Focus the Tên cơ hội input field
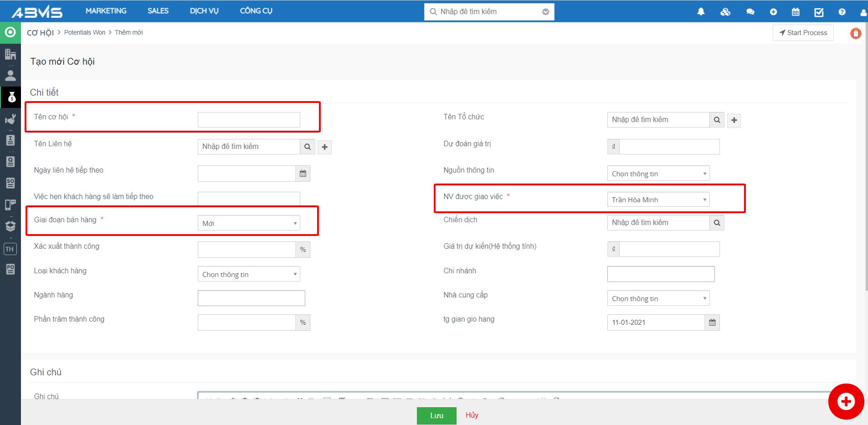 [x=249, y=120]
